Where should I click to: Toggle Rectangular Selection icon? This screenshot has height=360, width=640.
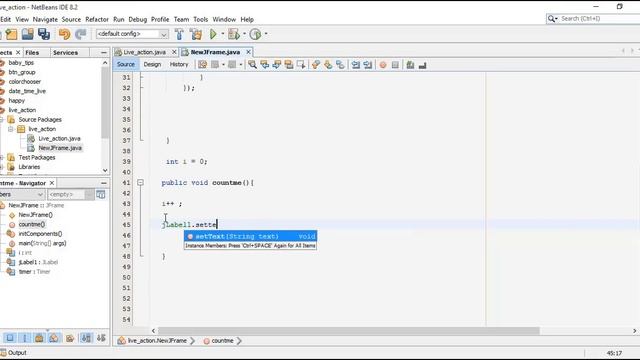301,64
